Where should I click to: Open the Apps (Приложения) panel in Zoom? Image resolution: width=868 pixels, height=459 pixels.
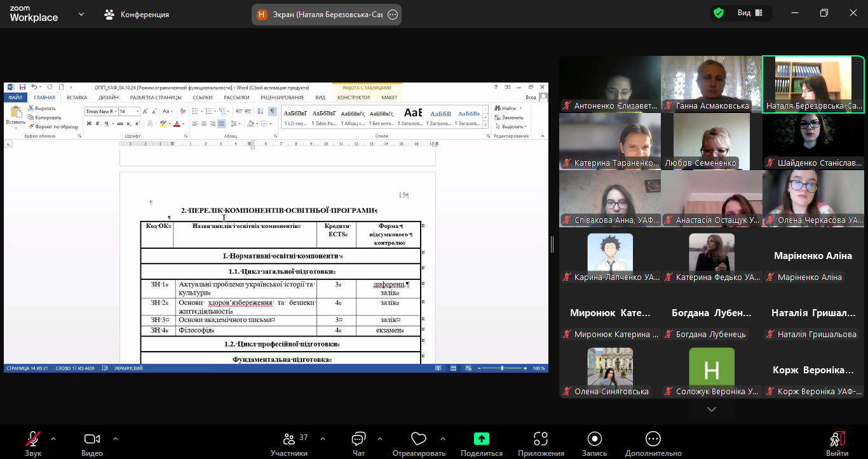pyautogui.click(x=541, y=444)
